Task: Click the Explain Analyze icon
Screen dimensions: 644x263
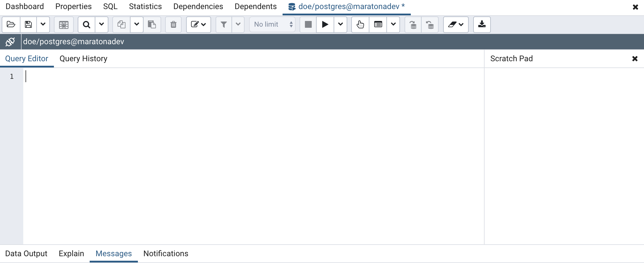Action: (378, 25)
